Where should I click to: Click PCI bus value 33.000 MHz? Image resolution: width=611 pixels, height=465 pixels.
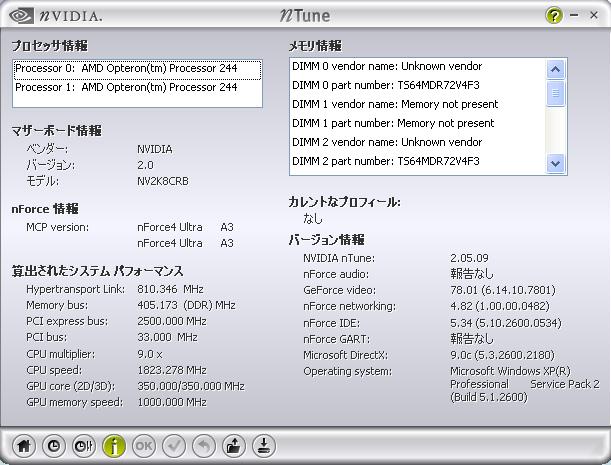point(168,337)
